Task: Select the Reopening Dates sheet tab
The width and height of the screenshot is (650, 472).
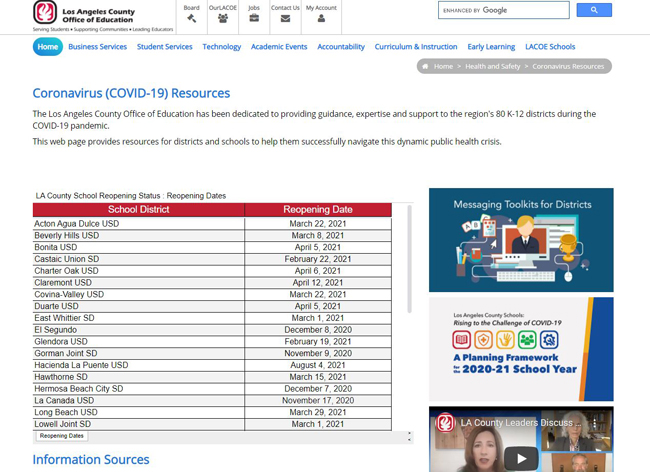Action: pyautogui.click(x=62, y=436)
